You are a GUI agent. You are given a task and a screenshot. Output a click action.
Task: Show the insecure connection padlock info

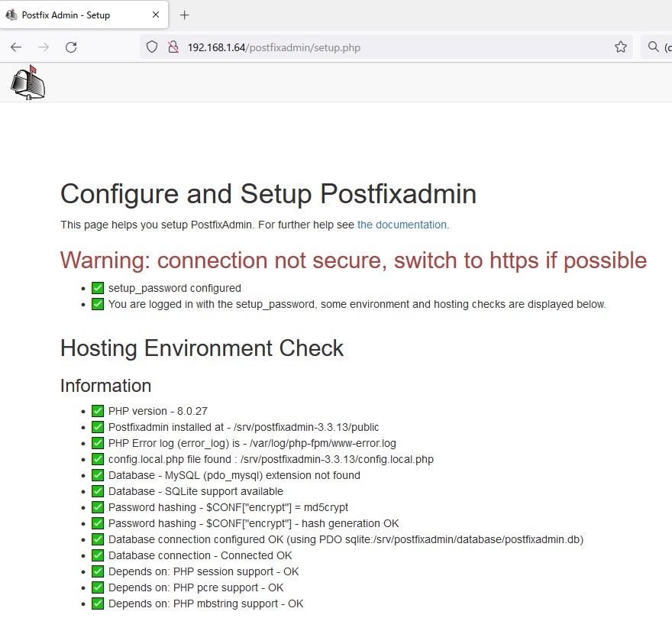pos(173,47)
